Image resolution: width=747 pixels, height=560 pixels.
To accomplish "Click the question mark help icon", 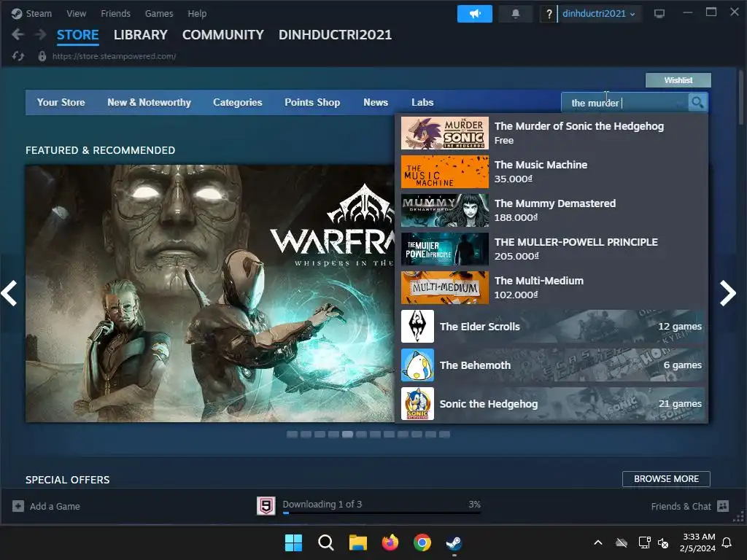I will (549, 14).
